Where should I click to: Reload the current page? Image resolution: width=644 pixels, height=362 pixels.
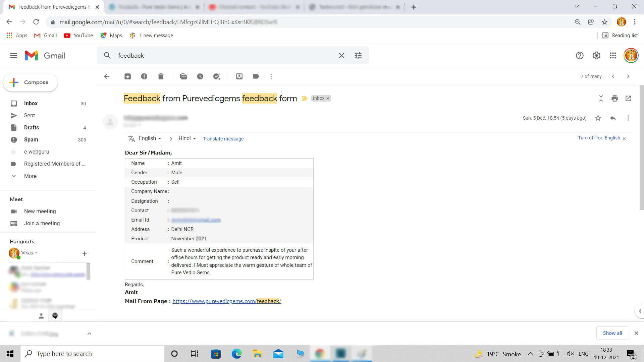(x=36, y=22)
